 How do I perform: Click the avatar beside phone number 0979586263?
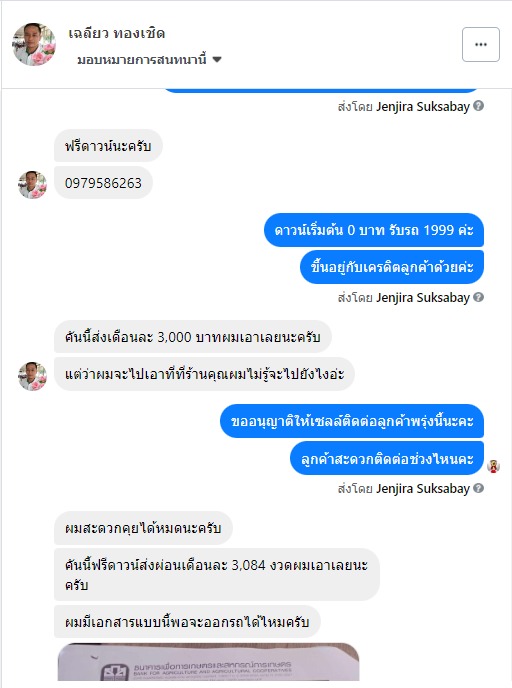(x=32, y=185)
